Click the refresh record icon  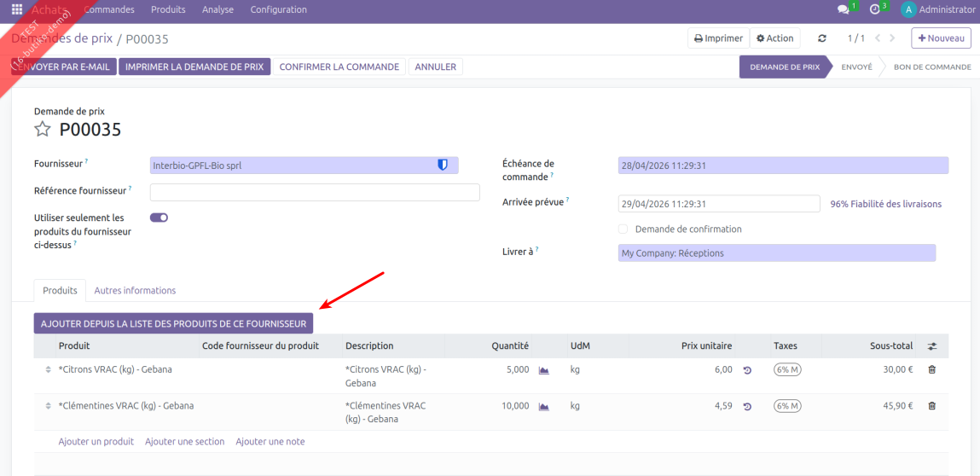[822, 38]
